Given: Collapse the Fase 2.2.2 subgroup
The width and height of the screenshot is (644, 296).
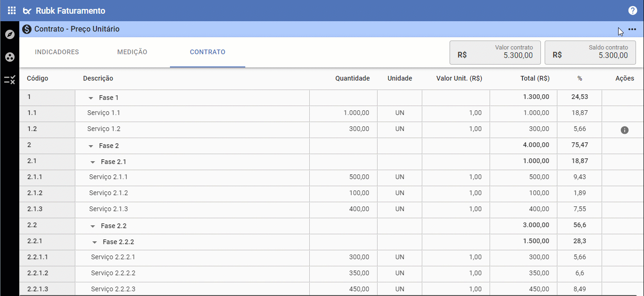Looking at the screenshot, I should [95, 242].
